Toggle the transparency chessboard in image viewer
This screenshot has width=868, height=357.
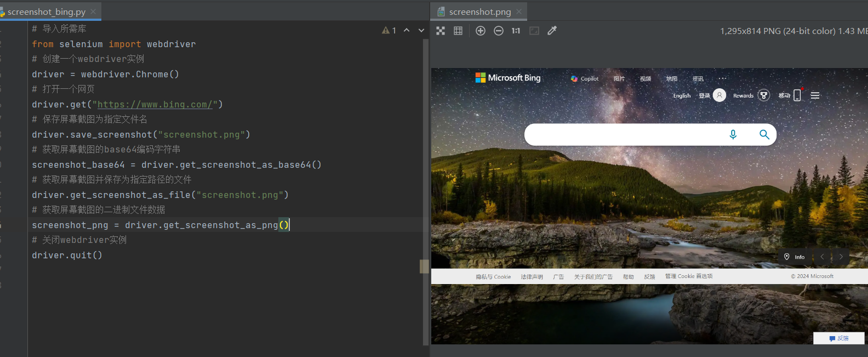tap(441, 31)
